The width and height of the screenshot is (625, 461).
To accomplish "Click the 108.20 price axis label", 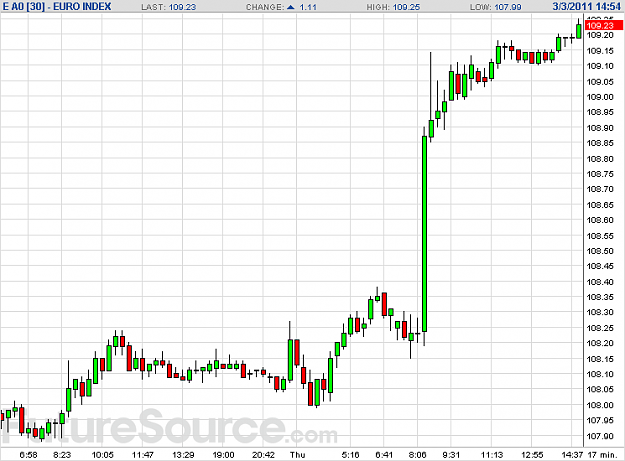I will [x=600, y=343].
